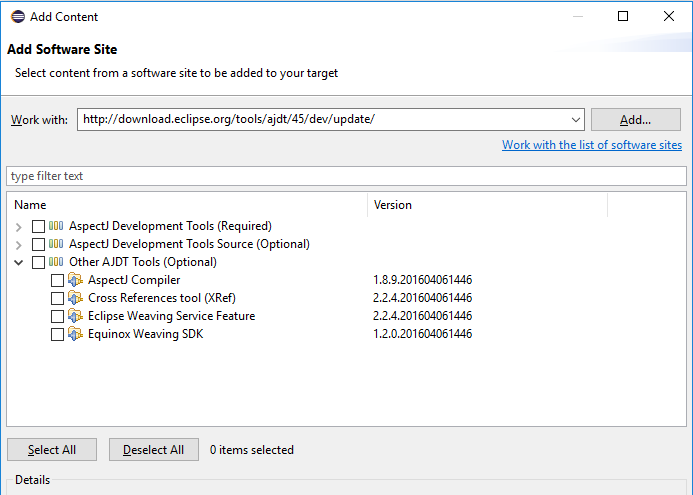Select the Equinox Weaving SDK label
Screen dimensions: 693x495
coord(145,334)
